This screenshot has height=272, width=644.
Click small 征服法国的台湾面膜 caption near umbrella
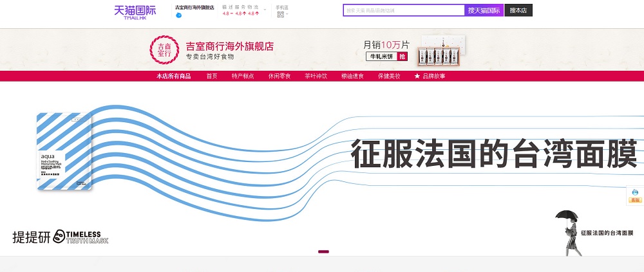pyautogui.click(x=607, y=233)
